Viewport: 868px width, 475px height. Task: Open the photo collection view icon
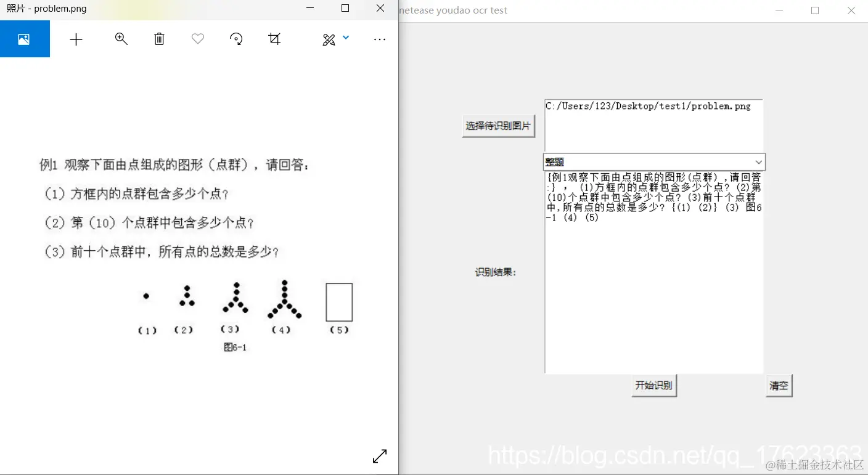pos(24,38)
